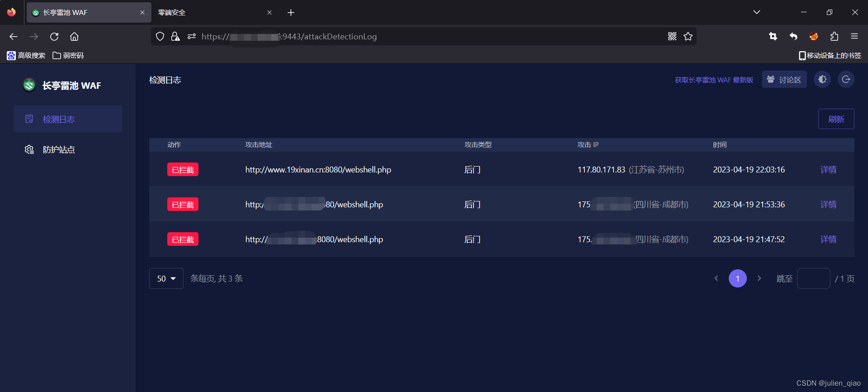This screenshot has width=868, height=392.
Task: Click attack IP 117.80.171.83
Action: pos(601,170)
